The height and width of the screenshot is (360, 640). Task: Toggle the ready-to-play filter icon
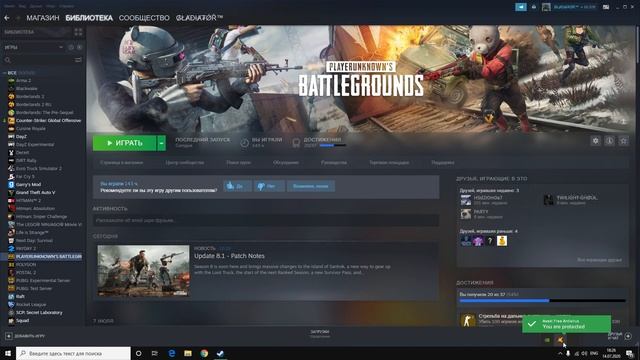tap(79, 47)
